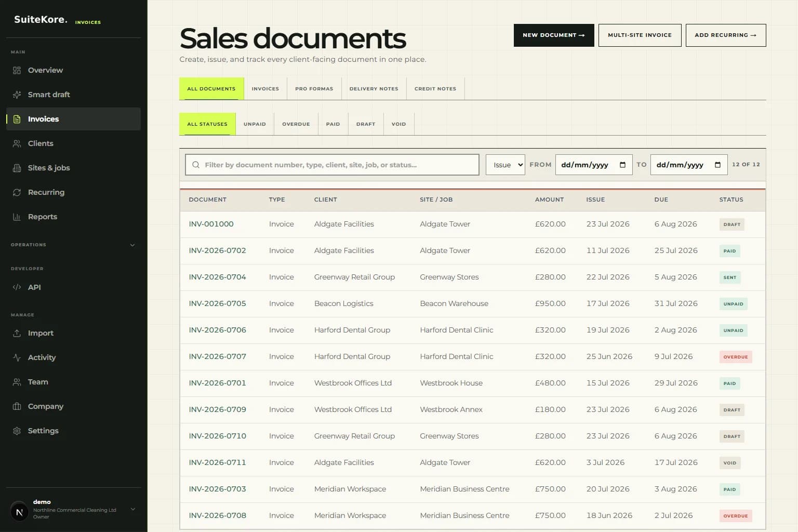Image resolution: width=798 pixels, height=532 pixels.
Task: Open invoice INV-2026-0701
Action: click(217, 383)
